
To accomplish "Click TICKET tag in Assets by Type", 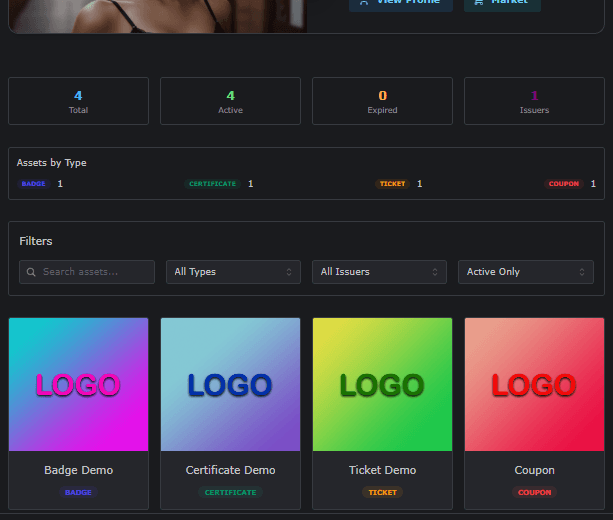I will [x=393, y=184].
